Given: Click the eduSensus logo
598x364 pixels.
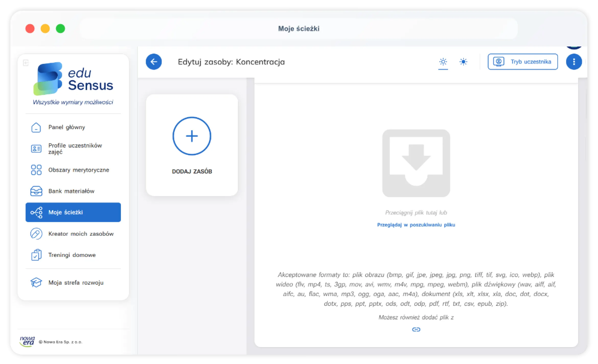Looking at the screenshot, I should click(x=73, y=79).
